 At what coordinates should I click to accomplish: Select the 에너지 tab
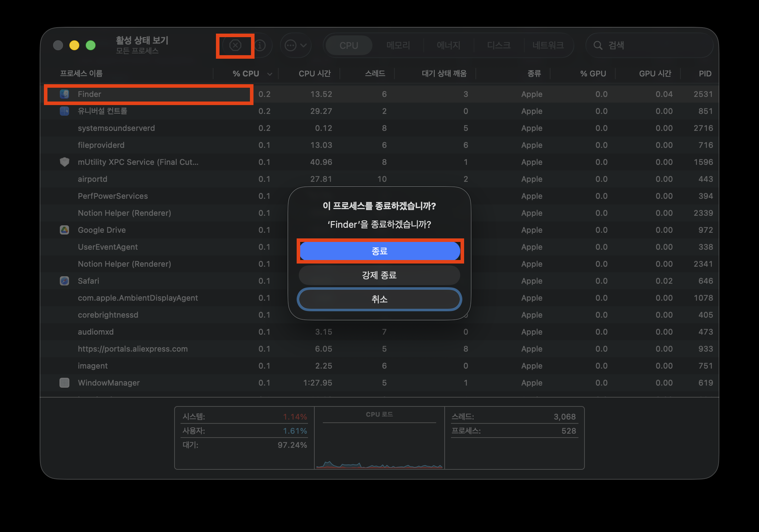(448, 45)
